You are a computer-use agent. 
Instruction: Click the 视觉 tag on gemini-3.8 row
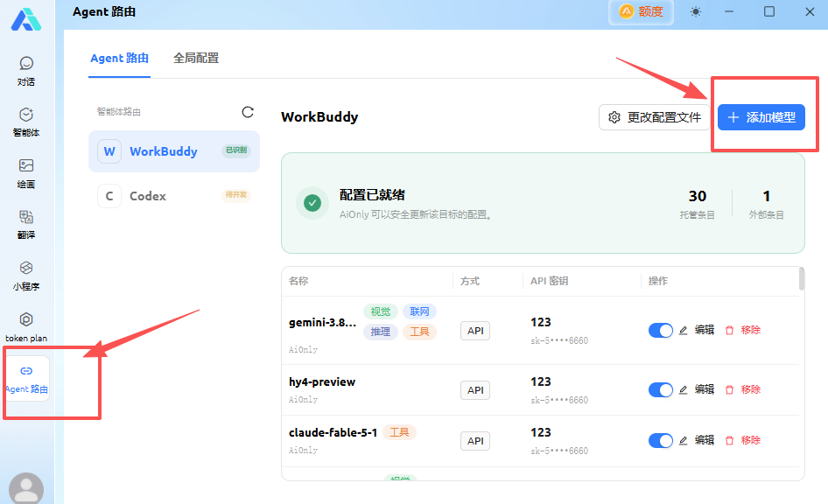coord(380,311)
